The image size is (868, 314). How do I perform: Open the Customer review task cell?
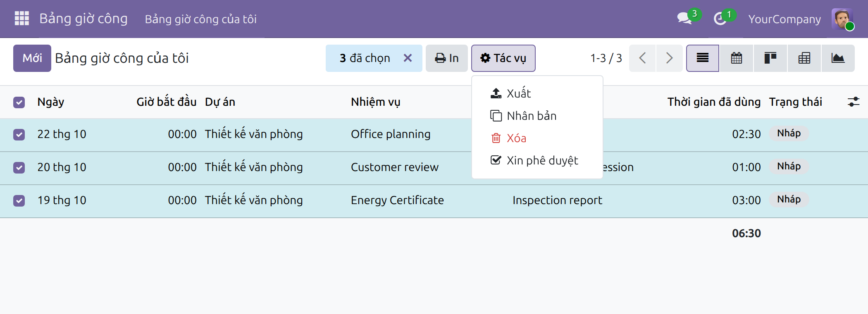click(395, 167)
